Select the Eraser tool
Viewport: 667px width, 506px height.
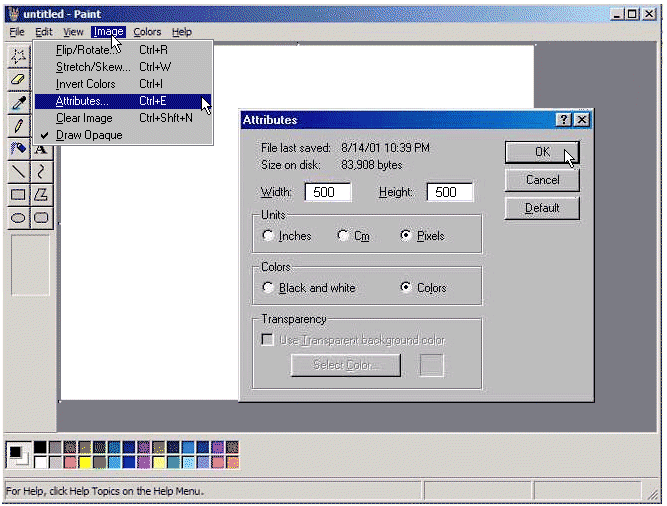pos(18,79)
